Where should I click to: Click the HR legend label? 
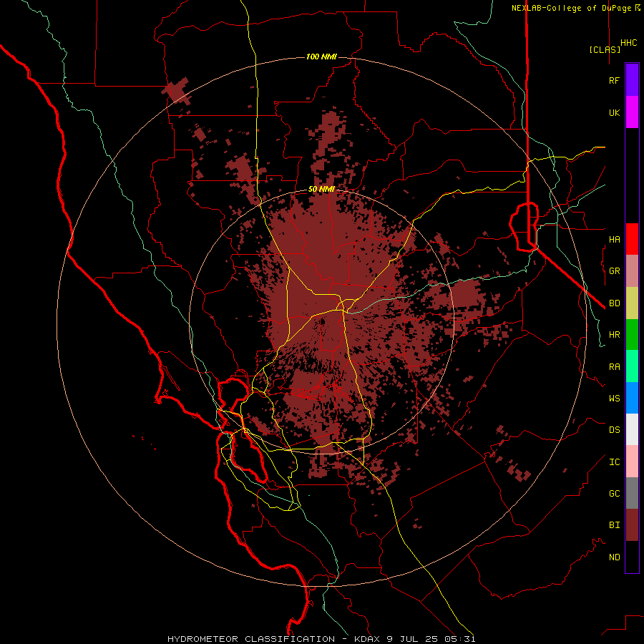coord(614,335)
